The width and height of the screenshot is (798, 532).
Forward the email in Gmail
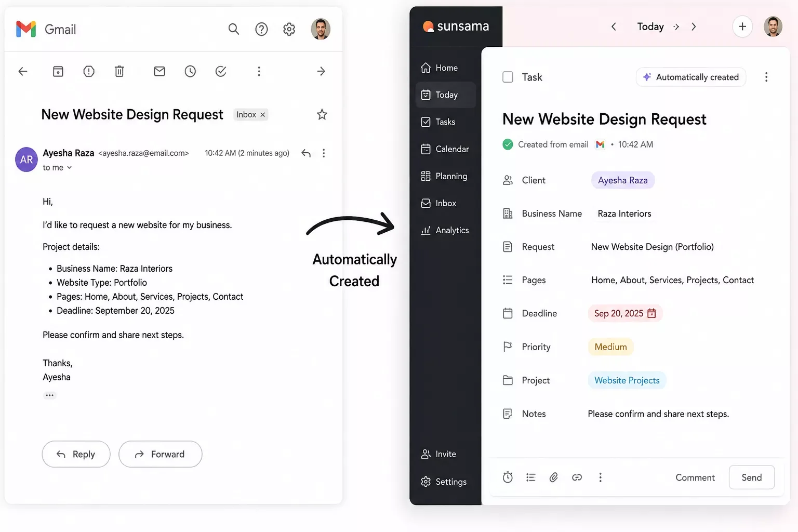[x=161, y=454]
